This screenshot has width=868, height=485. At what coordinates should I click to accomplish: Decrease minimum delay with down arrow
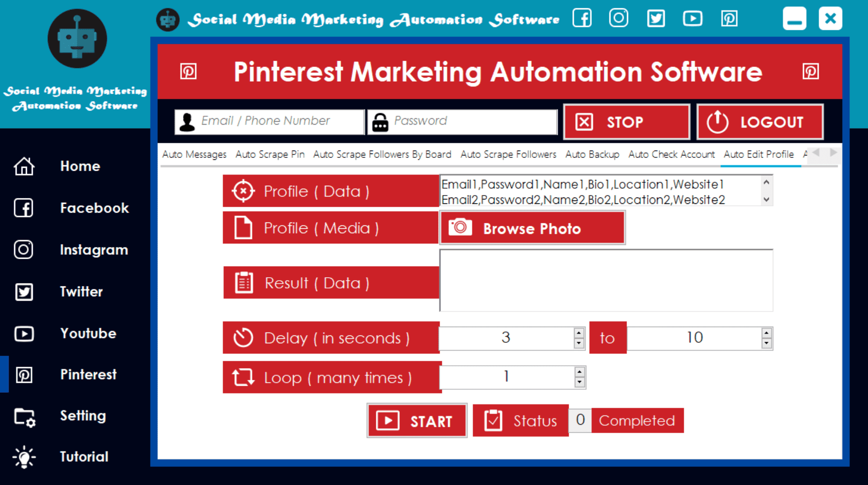579,344
